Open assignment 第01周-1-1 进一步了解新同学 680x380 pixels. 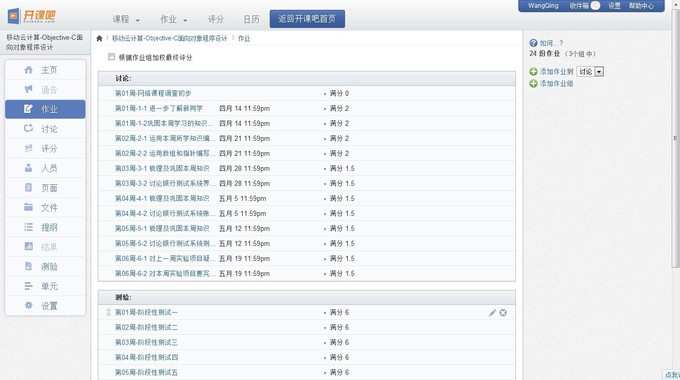click(159, 108)
